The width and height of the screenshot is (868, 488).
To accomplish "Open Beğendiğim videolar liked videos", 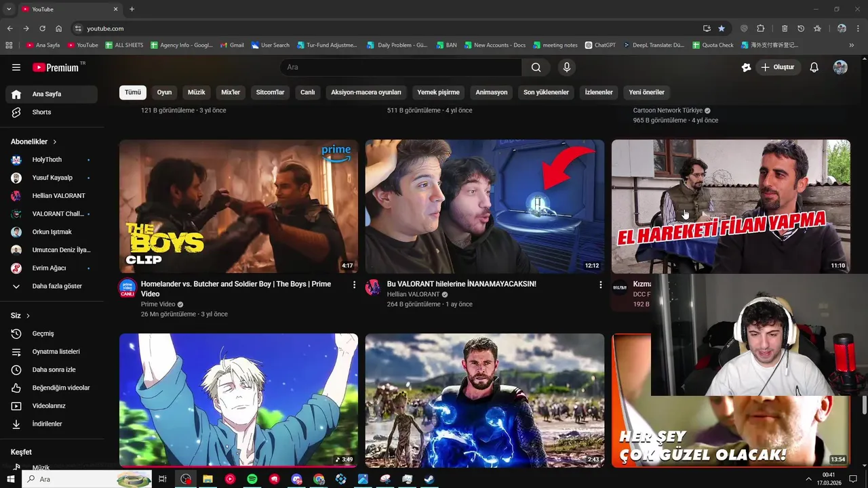I will [52, 388].
